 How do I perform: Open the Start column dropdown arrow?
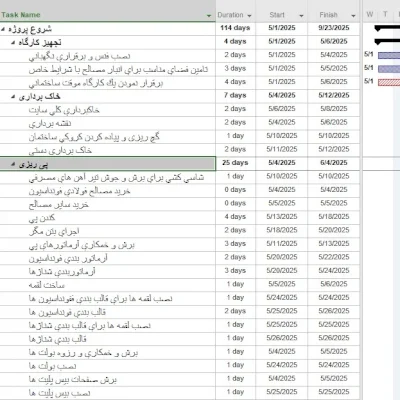(x=301, y=16)
